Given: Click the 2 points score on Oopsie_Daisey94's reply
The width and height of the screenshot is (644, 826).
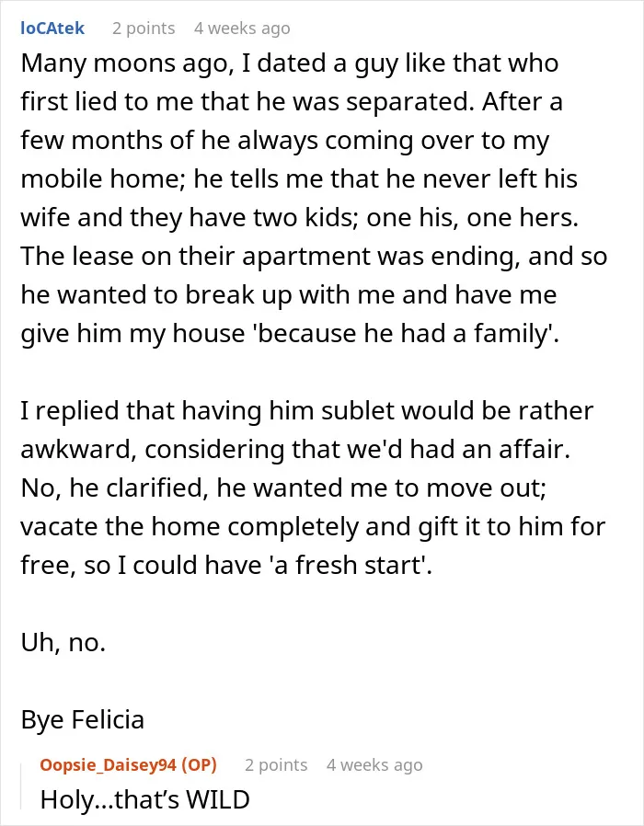Looking at the screenshot, I should [x=276, y=764].
